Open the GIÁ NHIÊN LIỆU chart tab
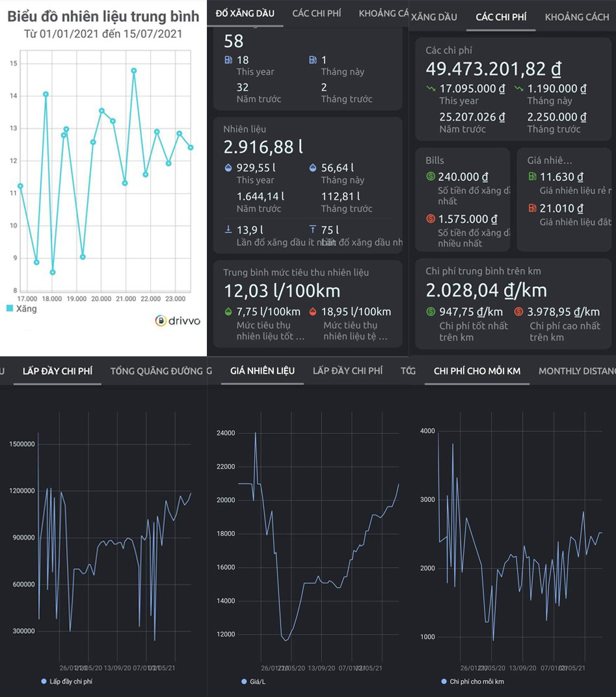The image size is (616, 697). [x=262, y=371]
